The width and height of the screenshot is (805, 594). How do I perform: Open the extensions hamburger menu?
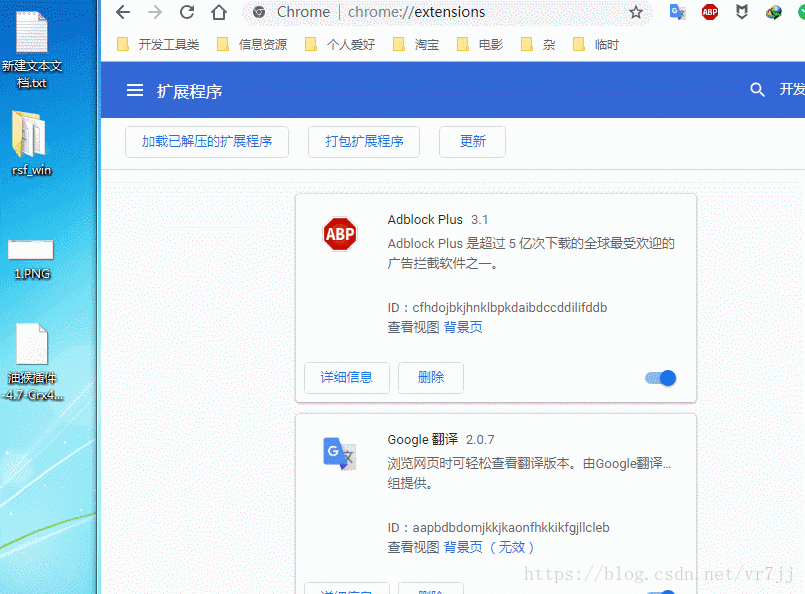(135, 91)
